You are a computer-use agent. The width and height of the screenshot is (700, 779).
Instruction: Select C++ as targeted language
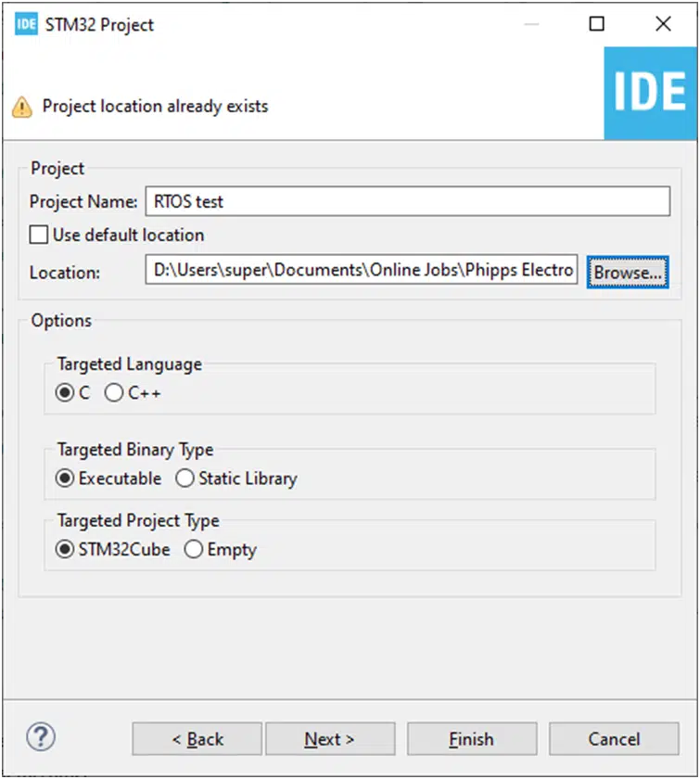pyautogui.click(x=114, y=393)
